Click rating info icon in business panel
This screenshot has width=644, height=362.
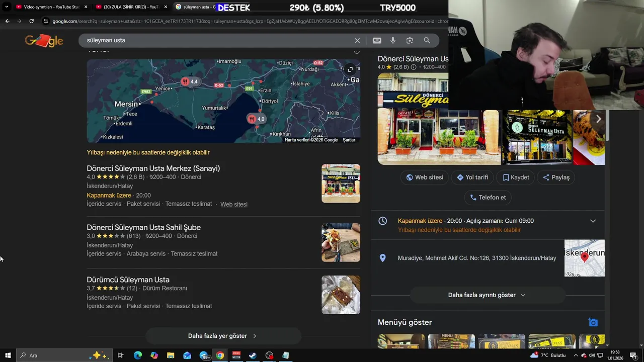pos(414,67)
